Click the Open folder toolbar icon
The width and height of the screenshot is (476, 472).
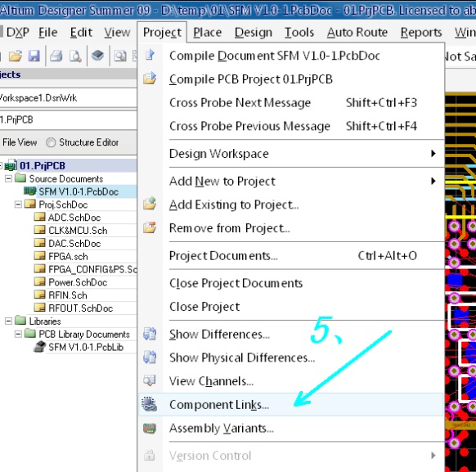[16, 56]
